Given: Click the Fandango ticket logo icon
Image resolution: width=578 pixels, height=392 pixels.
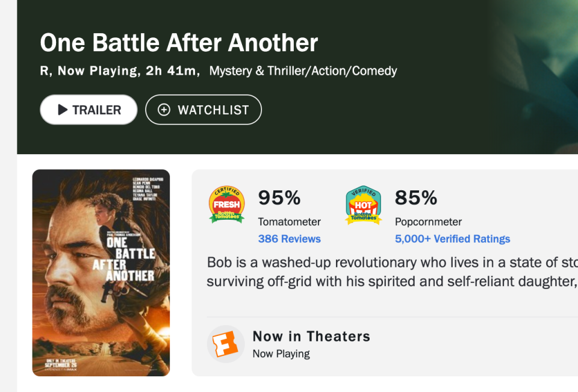Looking at the screenshot, I should pos(226,344).
